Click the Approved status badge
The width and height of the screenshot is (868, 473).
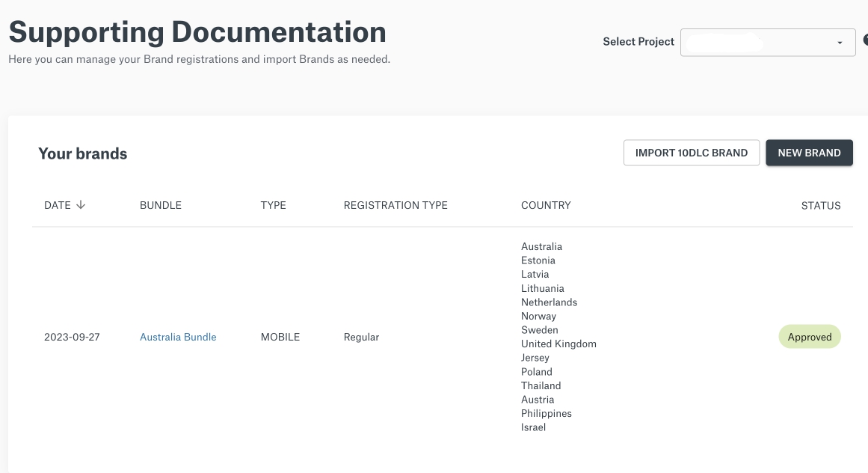coord(809,337)
